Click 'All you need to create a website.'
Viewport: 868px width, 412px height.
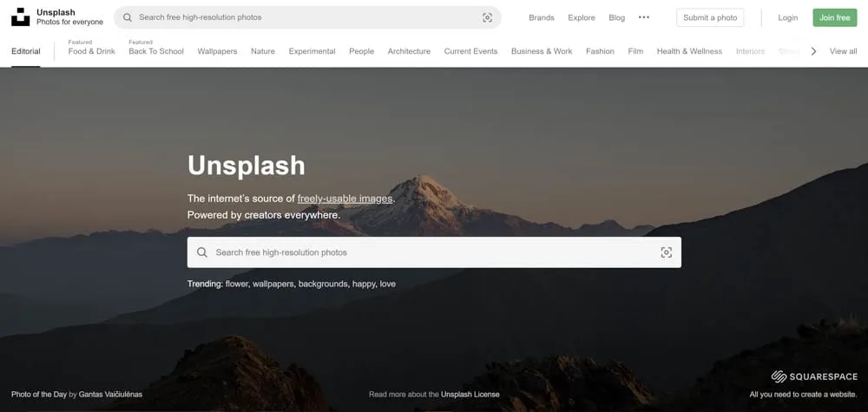[x=803, y=395]
